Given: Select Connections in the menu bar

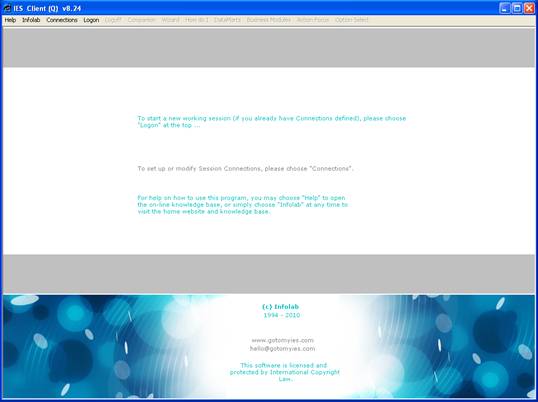Looking at the screenshot, I should point(62,20).
